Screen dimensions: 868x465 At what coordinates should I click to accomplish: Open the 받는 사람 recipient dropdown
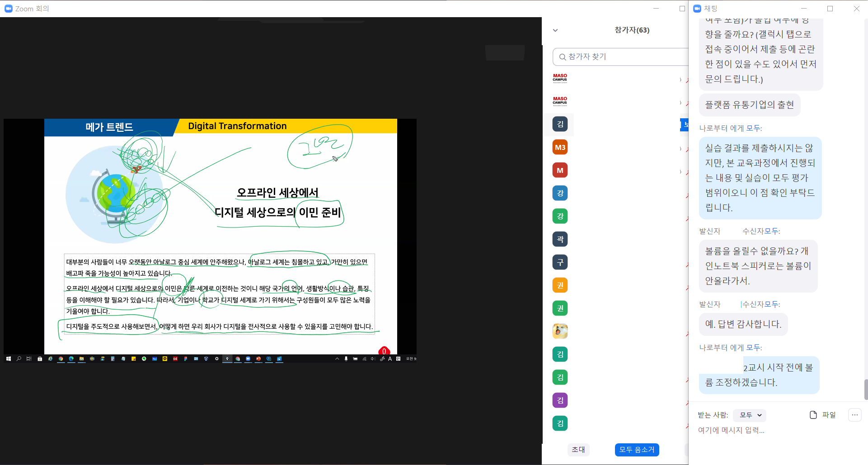(750, 415)
